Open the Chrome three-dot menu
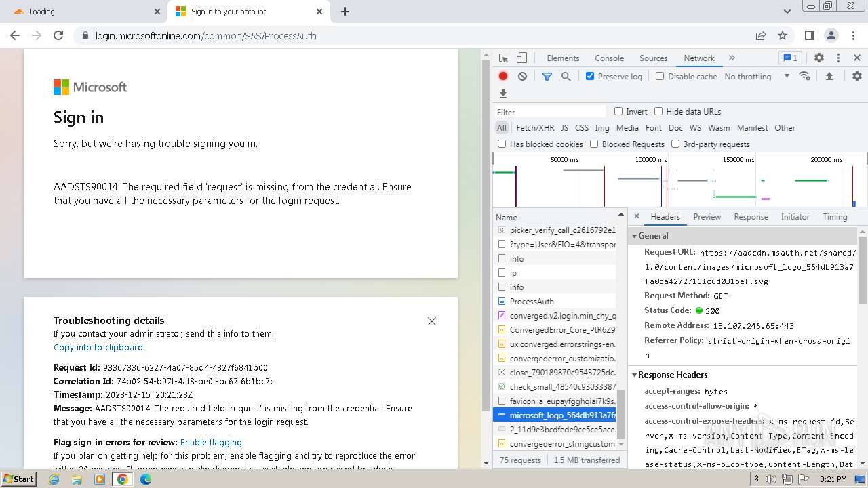This screenshot has height=488, width=868. point(852,35)
